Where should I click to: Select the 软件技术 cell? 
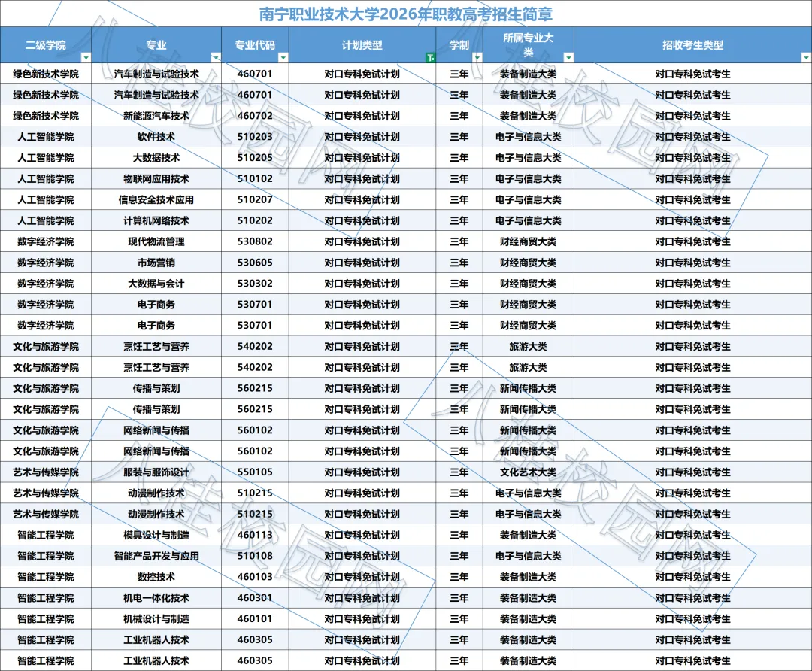coord(156,137)
